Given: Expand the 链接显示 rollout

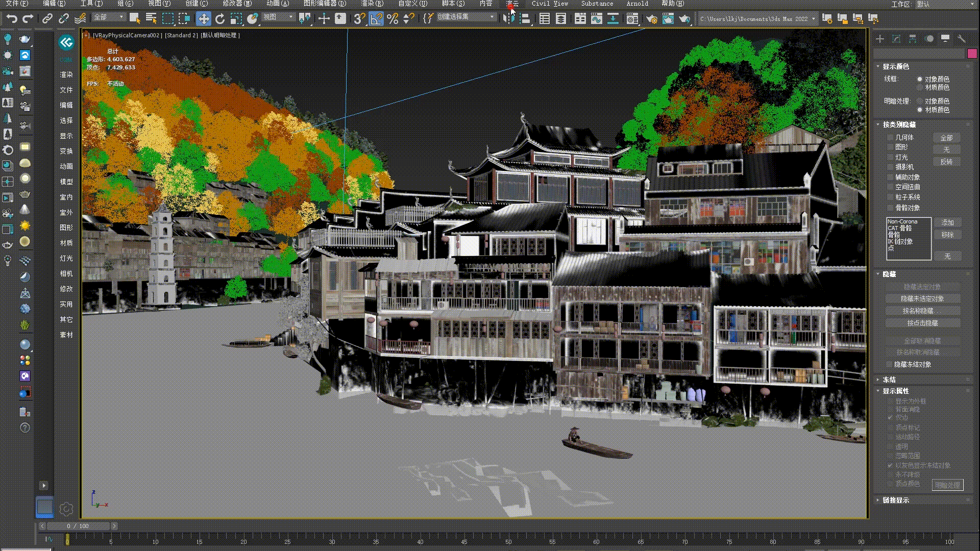Looking at the screenshot, I should pyautogui.click(x=896, y=500).
